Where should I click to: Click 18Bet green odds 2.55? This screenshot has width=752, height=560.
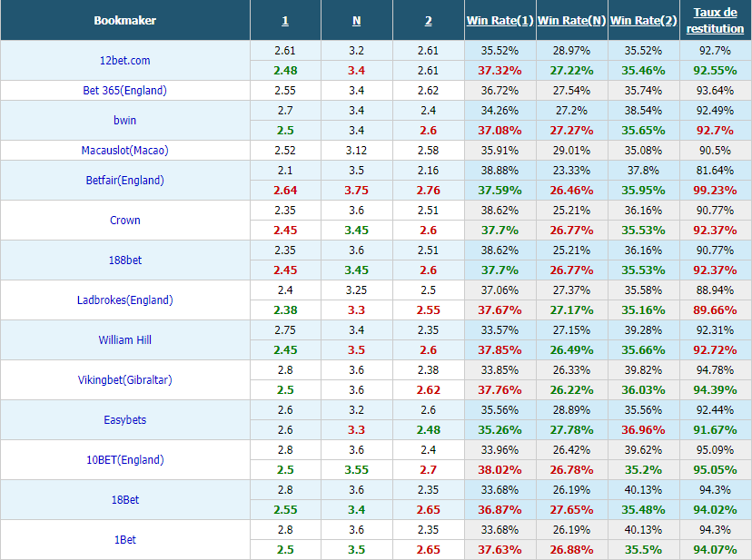click(285, 510)
